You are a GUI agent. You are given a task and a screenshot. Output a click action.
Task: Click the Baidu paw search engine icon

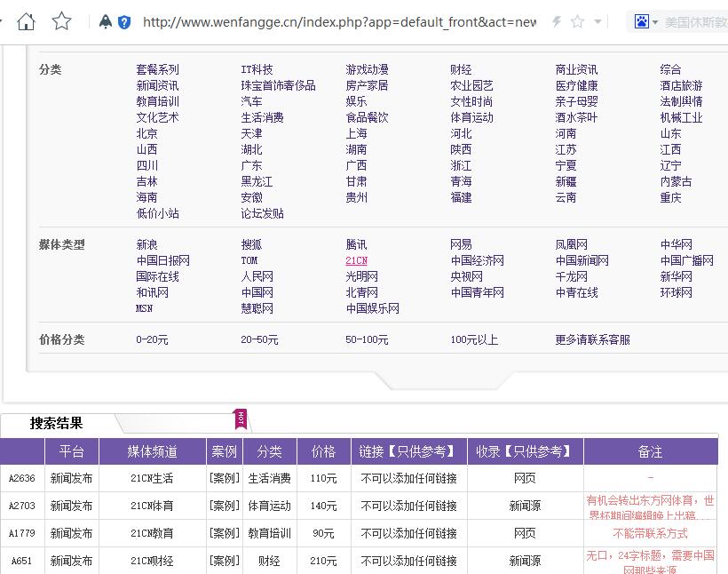(x=642, y=21)
